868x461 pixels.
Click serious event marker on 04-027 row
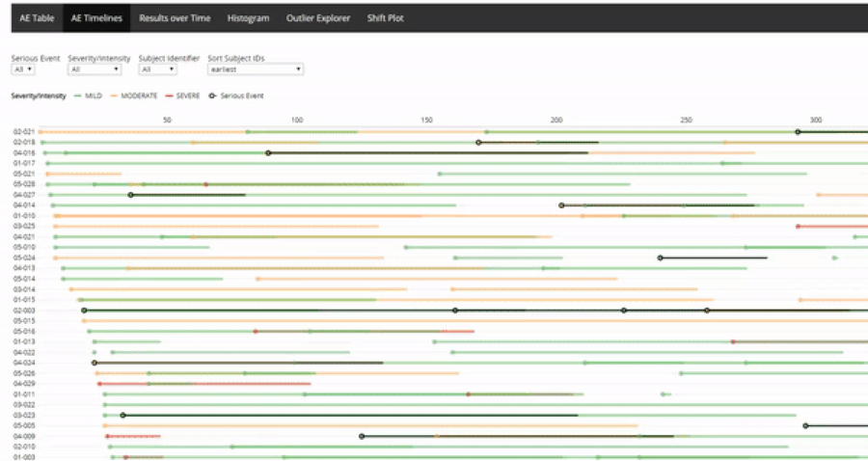coord(130,195)
